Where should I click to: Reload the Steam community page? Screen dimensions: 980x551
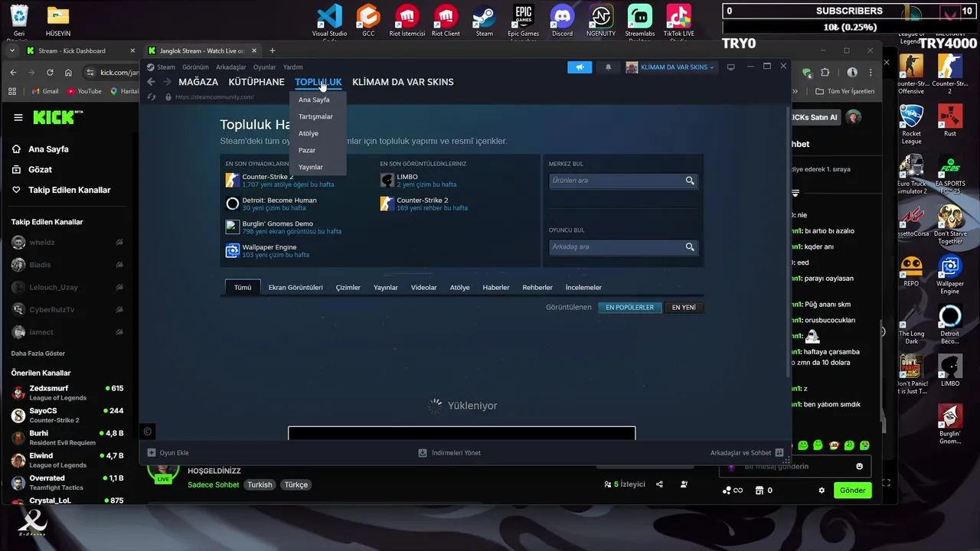click(x=151, y=97)
